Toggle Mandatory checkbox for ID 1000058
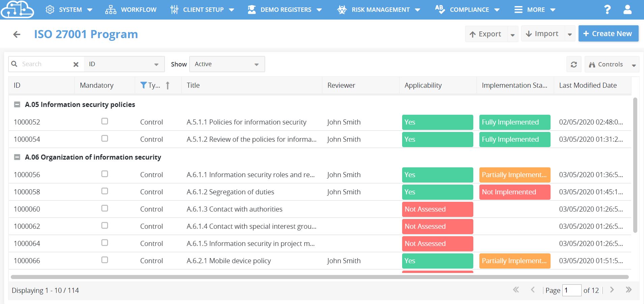Image resolution: width=644 pixels, height=304 pixels. pyautogui.click(x=105, y=191)
